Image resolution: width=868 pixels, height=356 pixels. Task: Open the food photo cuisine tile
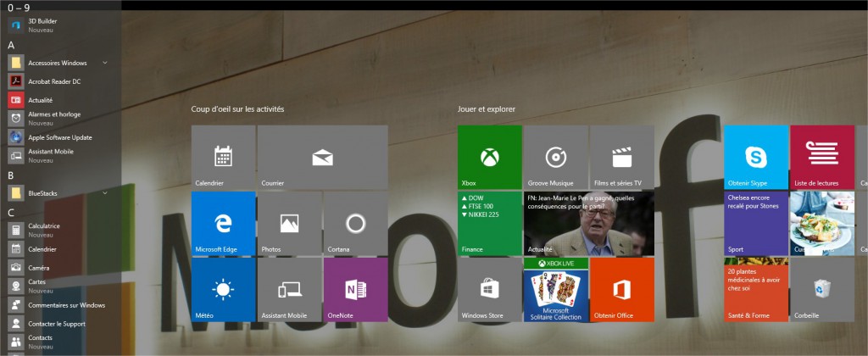(x=822, y=223)
